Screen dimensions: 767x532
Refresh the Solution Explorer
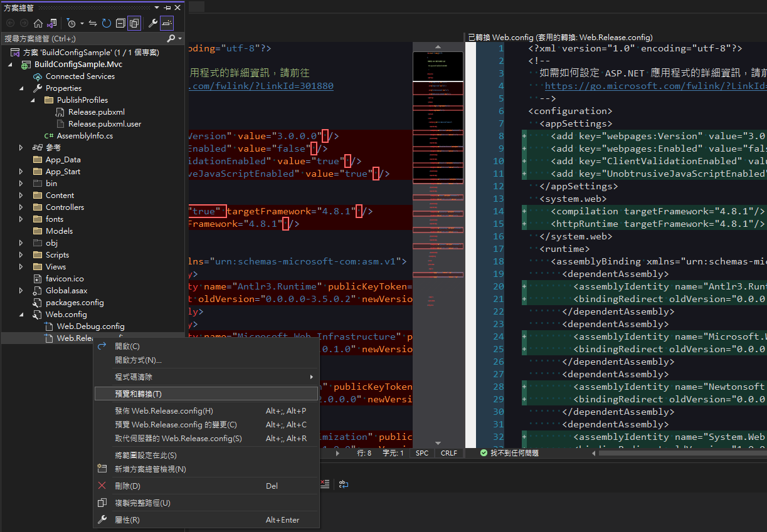tap(106, 23)
